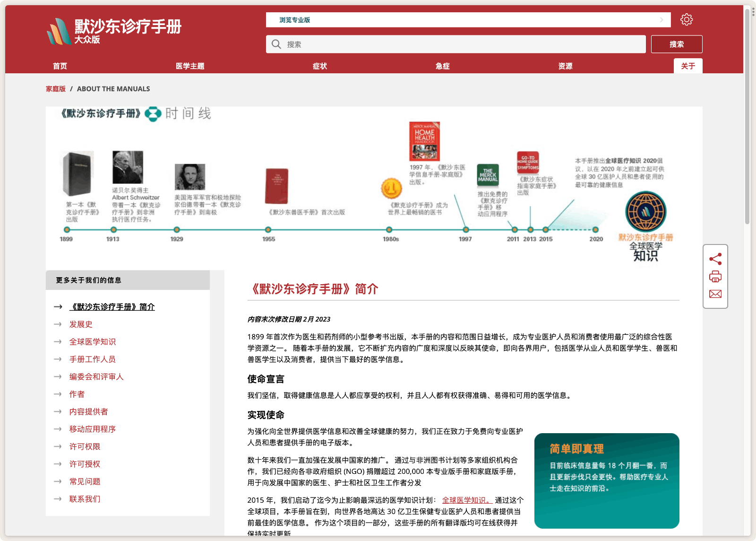Screen dimensions: 756x541
Task: Open the 首页 menu
Action: 60,66
